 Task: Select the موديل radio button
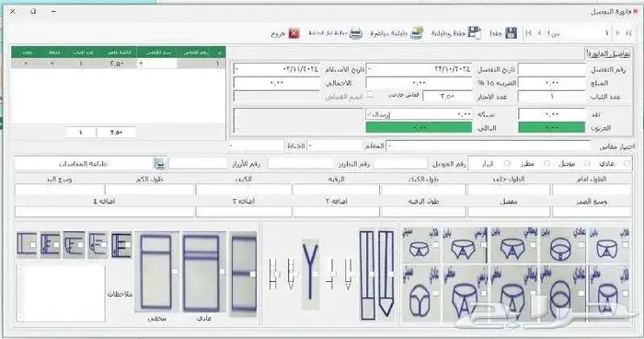point(587,163)
